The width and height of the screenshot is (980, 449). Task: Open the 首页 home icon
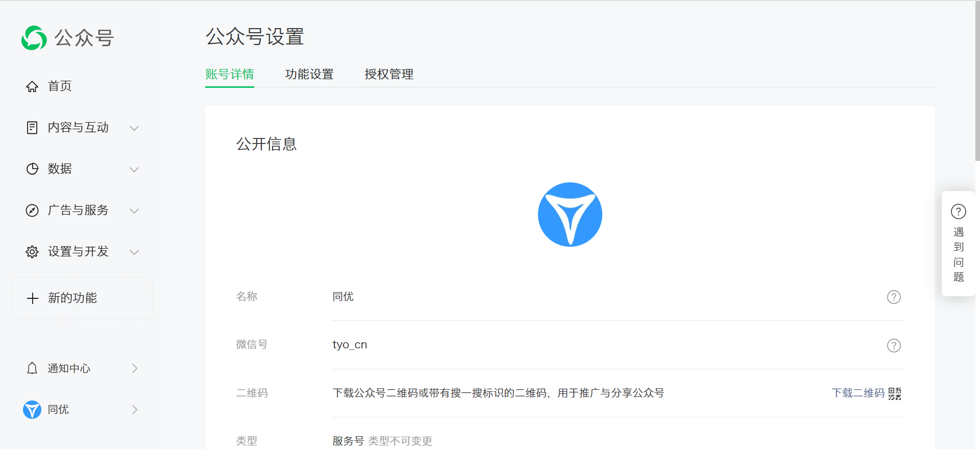(32, 86)
